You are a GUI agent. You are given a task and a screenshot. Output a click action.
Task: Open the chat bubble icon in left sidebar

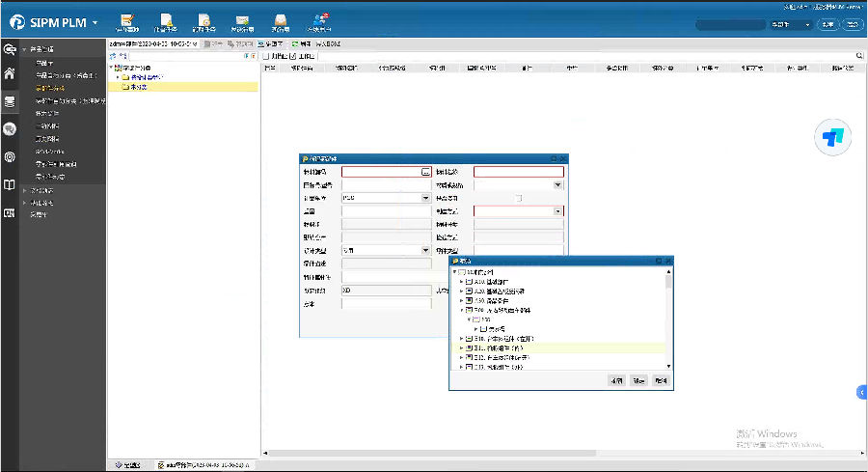click(9, 128)
